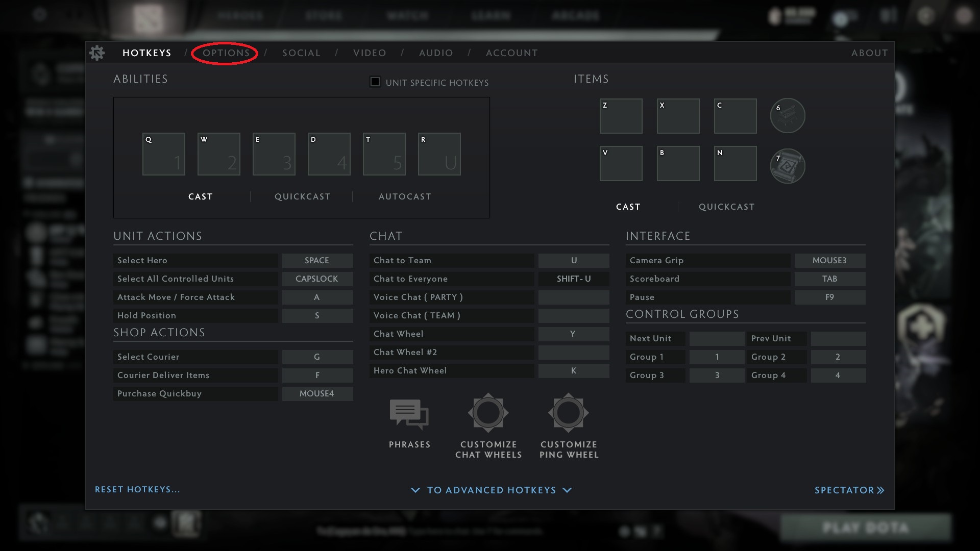Select the Z item slot

[x=621, y=116]
